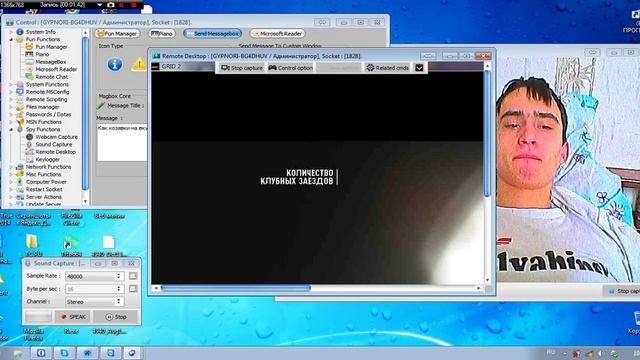Open Control option in Remote Desktop window
This screenshot has height=360, width=640.
pos(290,68)
